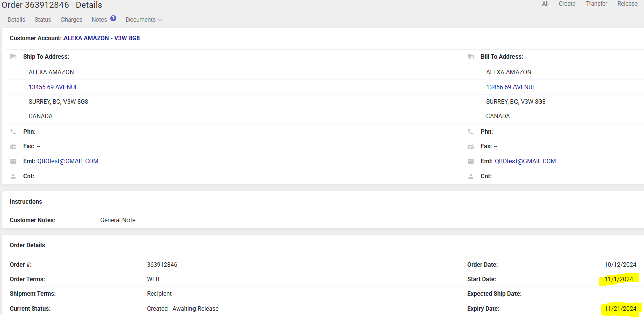Click the Notes badge counter
The height and width of the screenshot is (317, 644).
(x=113, y=18)
